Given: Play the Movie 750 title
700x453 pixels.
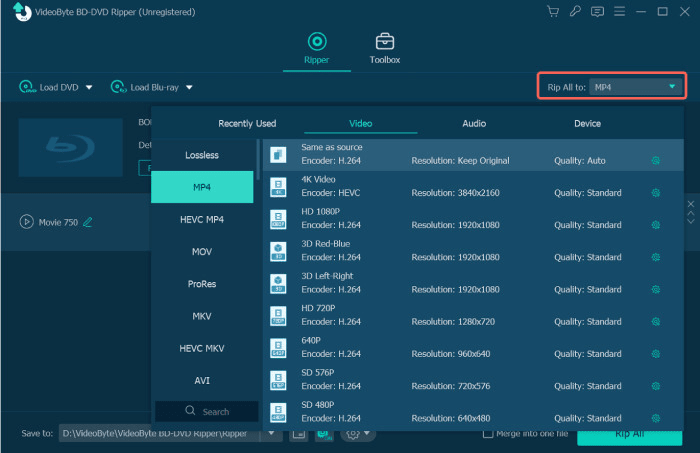Looking at the screenshot, I should tap(27, 221).
